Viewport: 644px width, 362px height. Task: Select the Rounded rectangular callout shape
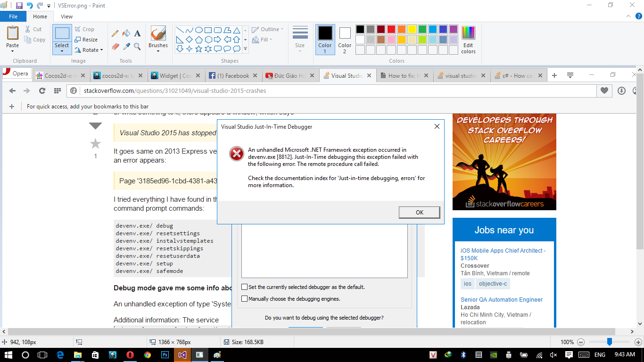[x=217, y=49]
